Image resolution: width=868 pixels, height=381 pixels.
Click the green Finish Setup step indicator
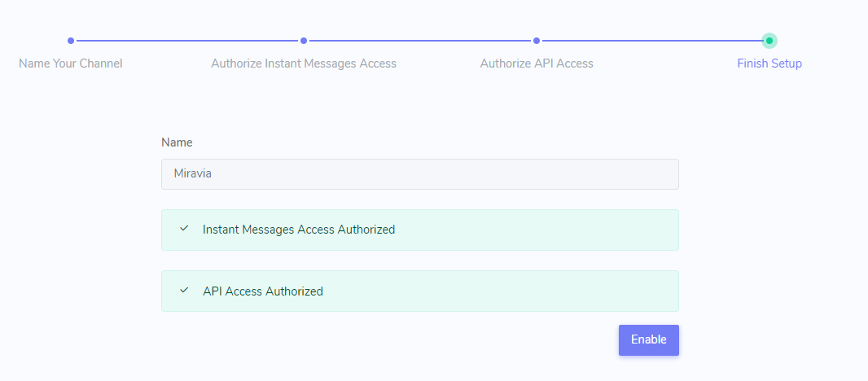tap(769, 41)
